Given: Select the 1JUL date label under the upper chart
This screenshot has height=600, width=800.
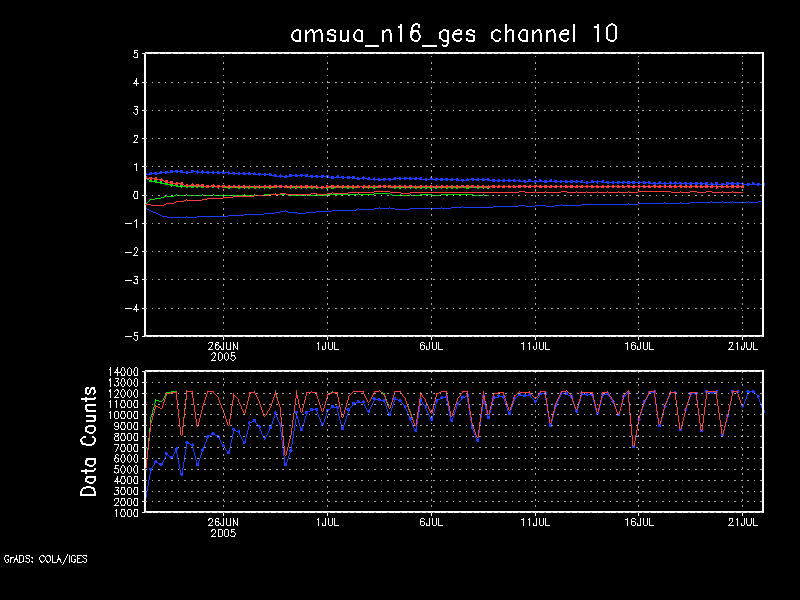Looking at the screenshot, I should tap(327, 345).
